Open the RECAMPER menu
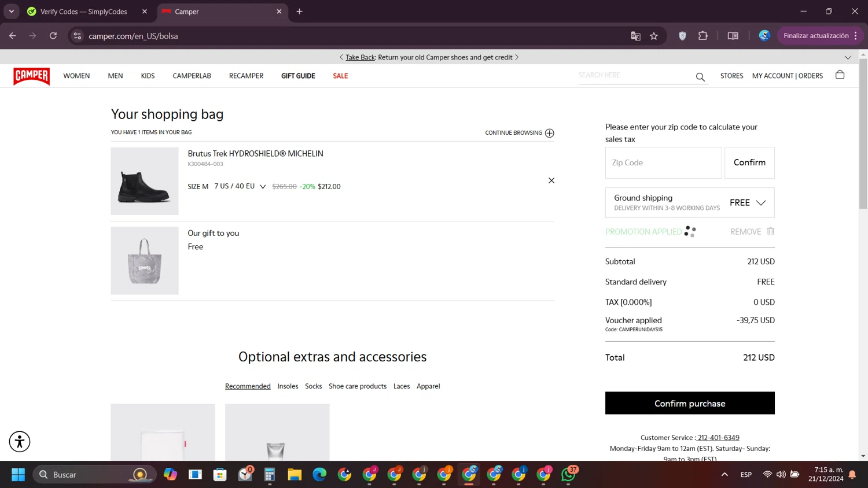This screenshot has height=488, width=868. [x=246, y=76]
